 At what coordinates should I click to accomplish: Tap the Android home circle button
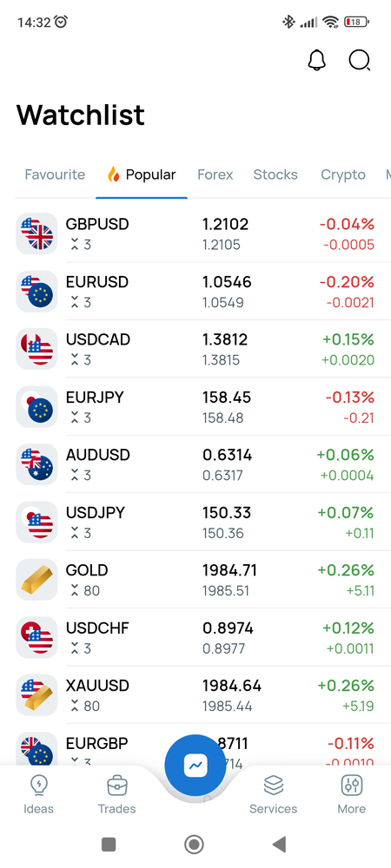194,845
